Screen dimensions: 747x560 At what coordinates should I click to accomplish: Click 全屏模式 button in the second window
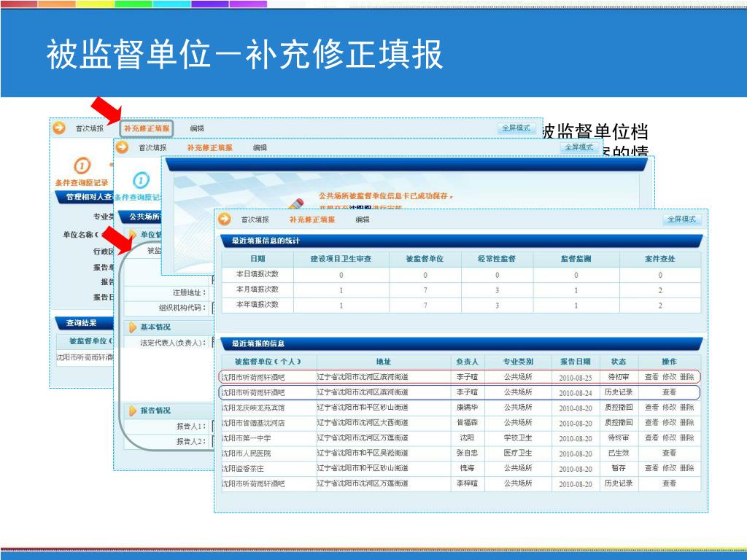click(578, 147)
